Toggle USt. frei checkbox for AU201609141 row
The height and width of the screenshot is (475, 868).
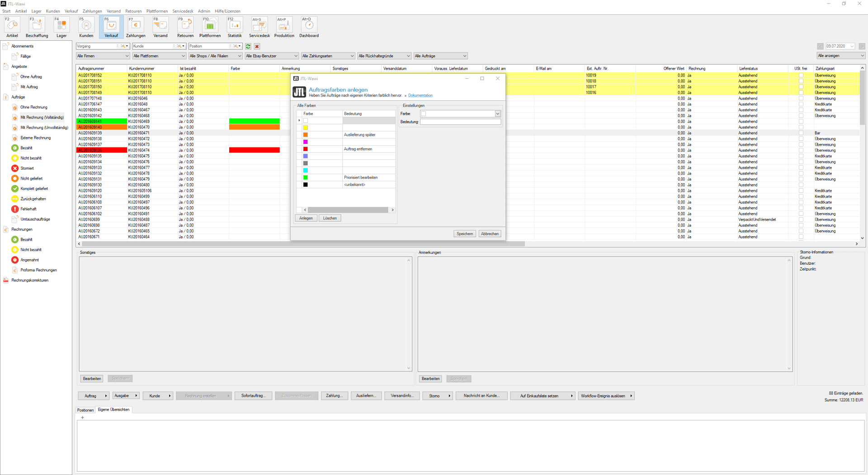click(x=801, y=122)
